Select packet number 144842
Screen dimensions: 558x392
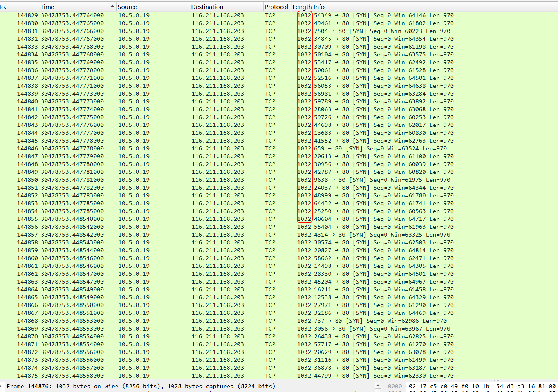[x=27, y=117]
